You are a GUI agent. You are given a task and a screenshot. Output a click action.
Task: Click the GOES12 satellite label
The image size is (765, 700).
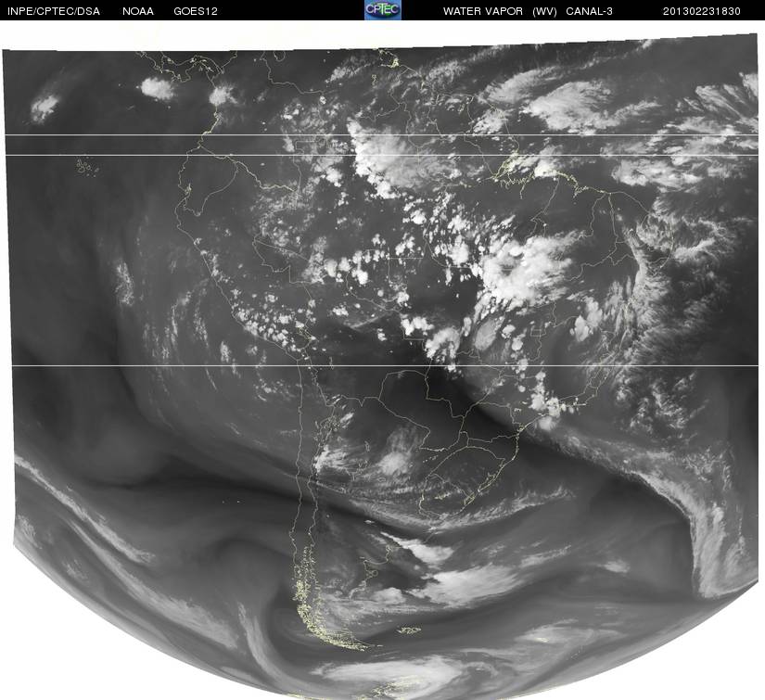click(x=196, y=11)
